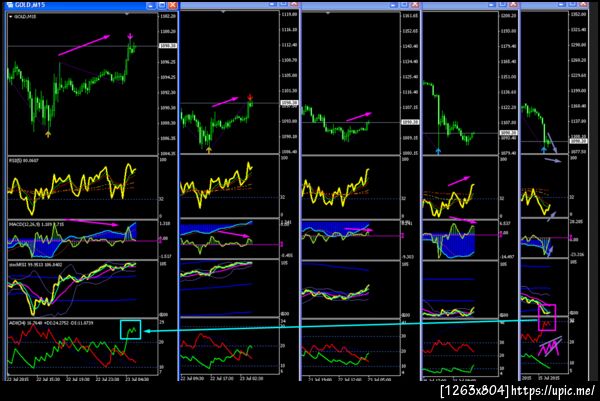The height and width of the screenshot is (401, 600).
Task: Close the second chart window
Action: (x=294, y=4)
